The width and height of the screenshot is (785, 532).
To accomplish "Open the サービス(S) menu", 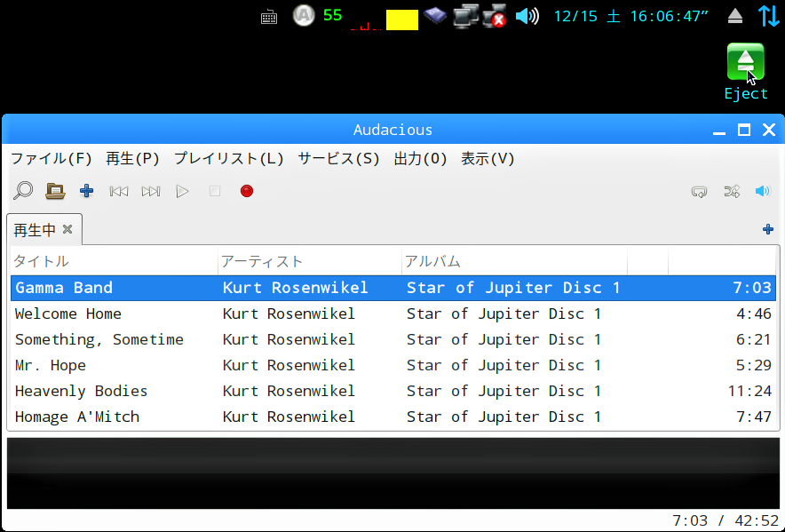I will [x=339, y=159].
